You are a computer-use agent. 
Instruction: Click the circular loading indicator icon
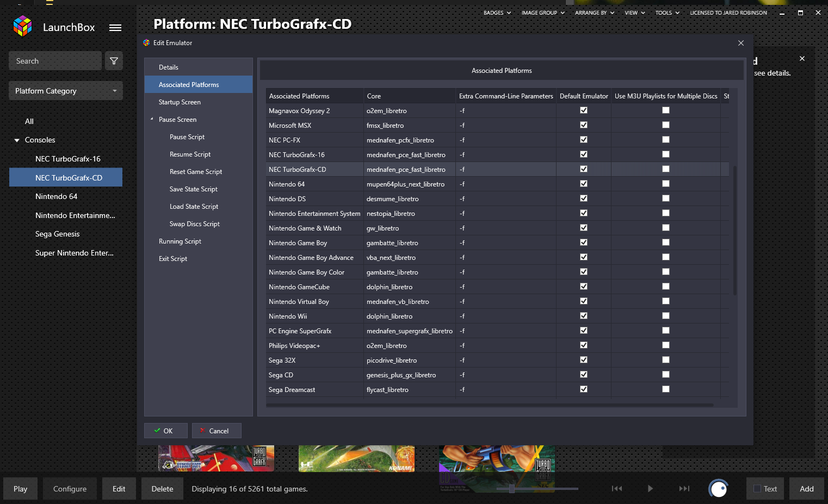[719, 488]
